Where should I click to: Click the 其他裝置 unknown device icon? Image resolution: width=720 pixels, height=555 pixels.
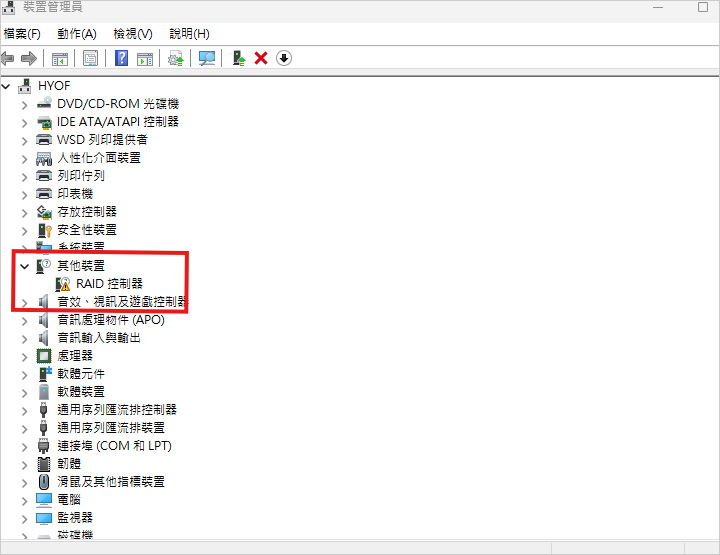coord(44,266)
